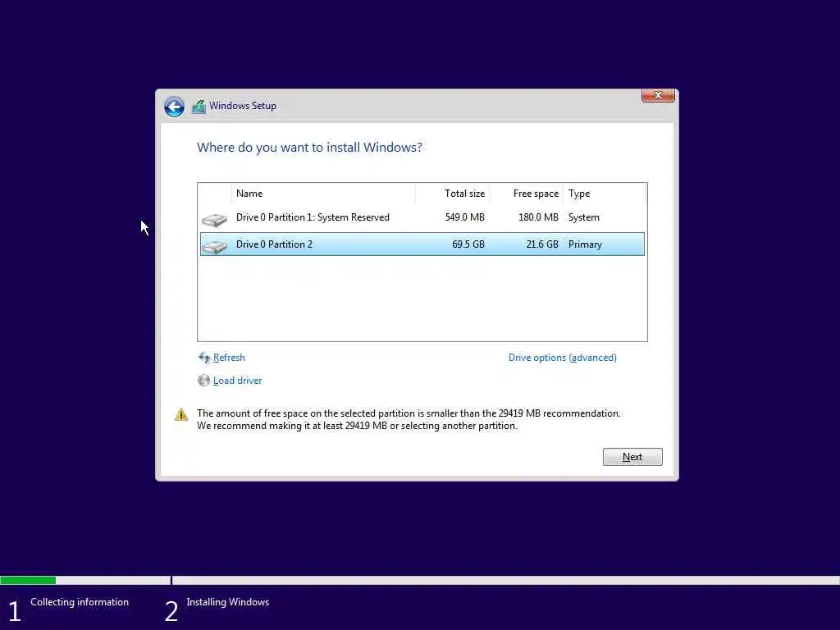
Task: Open Drive options (advanced)
Action: 563,358
